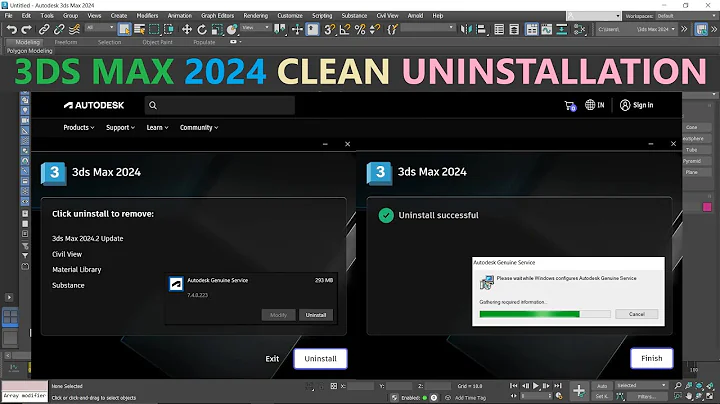Image resolution: width=720 pixels, height=404 pixels.
Task: Toggle Keyboard Shortcut Override button
Action: (x=312, y=29)
